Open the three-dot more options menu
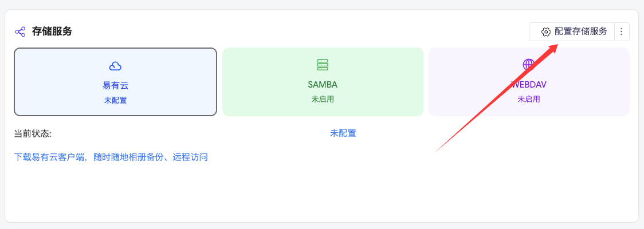Image resolution: width=644 pixels, height=229 pixels. tap(622, 32)
